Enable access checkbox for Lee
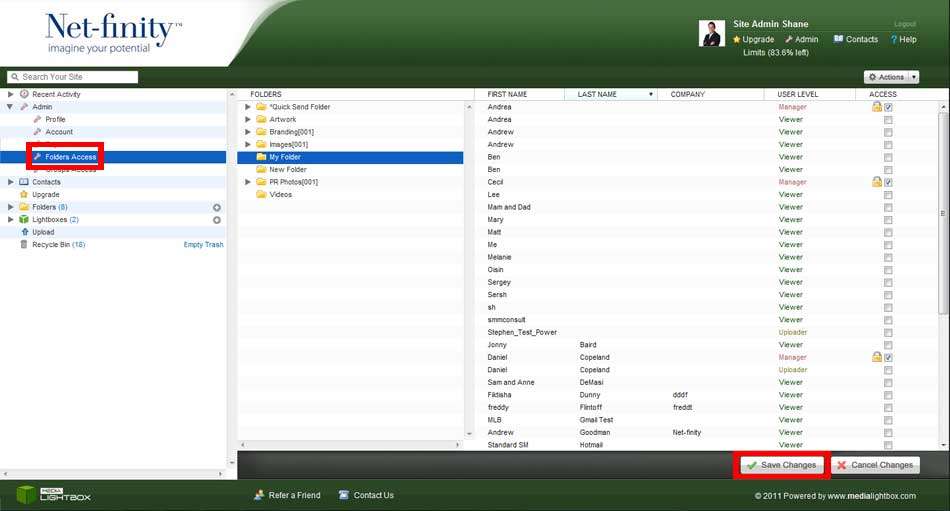This screenshot has height=511, width=950. pos(888,195)
